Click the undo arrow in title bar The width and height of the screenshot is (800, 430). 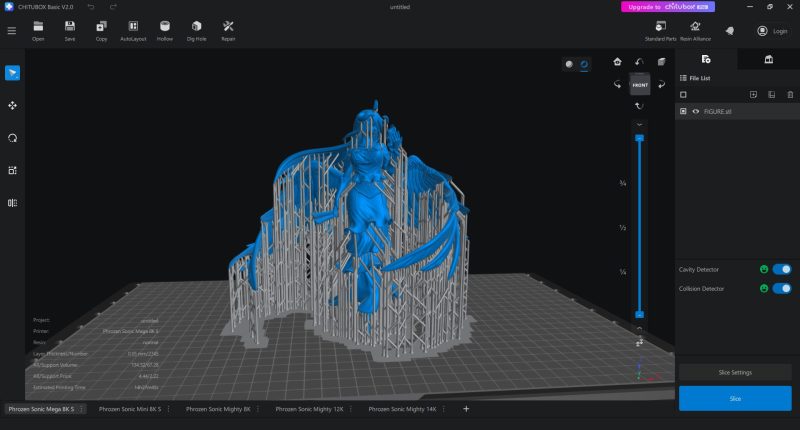point(91,7)
